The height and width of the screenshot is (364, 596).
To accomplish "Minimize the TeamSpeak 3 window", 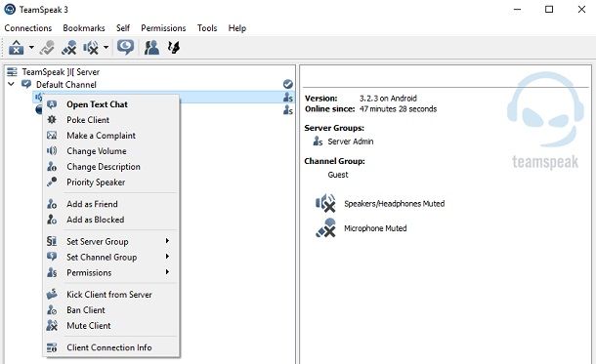I will tap(517, 9).
